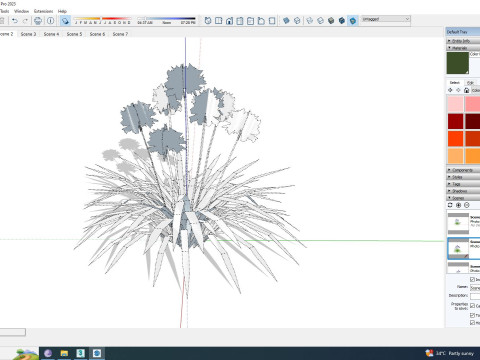This screenshot has height=360, width=480.
Task: Select the Back view icon
Action: click(251, 21)
